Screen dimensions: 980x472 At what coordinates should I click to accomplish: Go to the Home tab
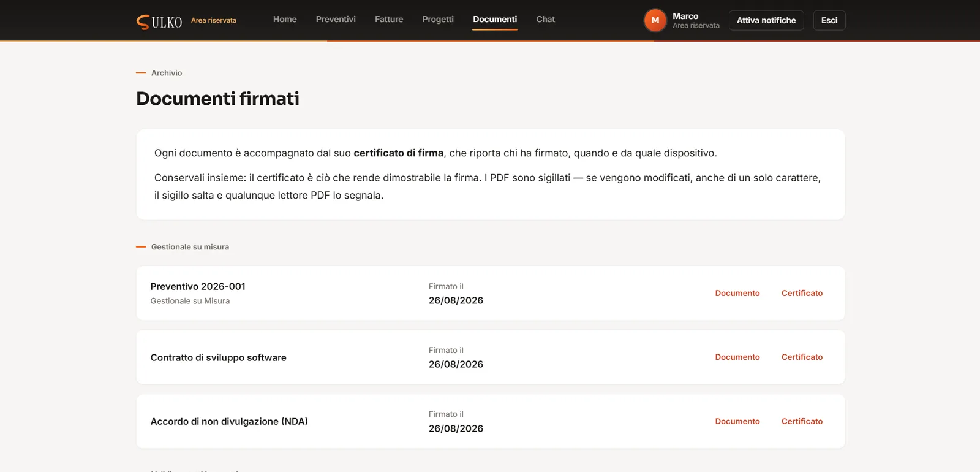[x=285, y=20]
